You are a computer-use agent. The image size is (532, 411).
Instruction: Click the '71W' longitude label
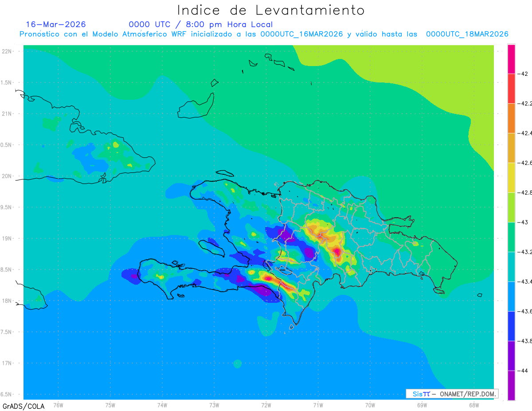(318, 405)
